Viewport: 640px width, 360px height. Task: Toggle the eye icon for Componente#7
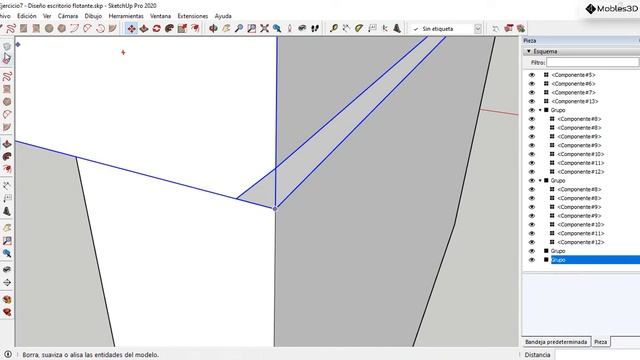[x=531, y=93]
